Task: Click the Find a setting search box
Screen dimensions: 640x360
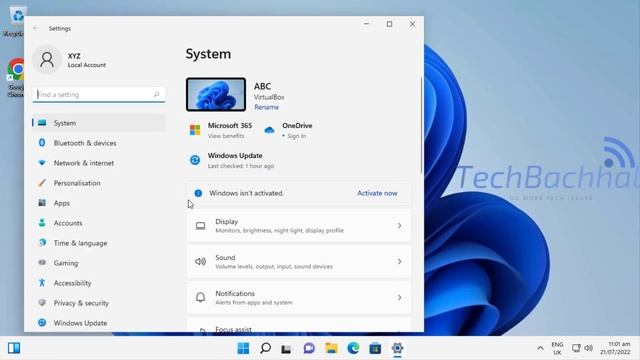Action: coord(99,94)
